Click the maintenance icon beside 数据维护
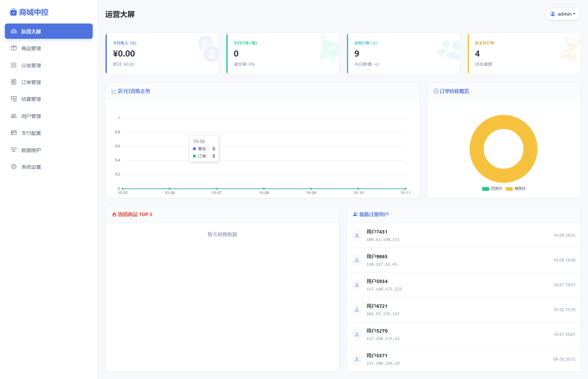This screenshot has height=379, width=588. click(x=14, y=150)
